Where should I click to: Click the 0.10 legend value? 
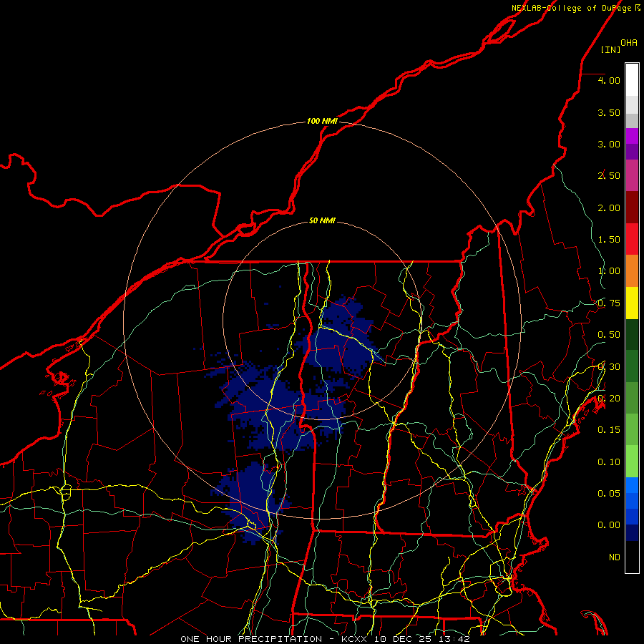[x=609, y=462]
